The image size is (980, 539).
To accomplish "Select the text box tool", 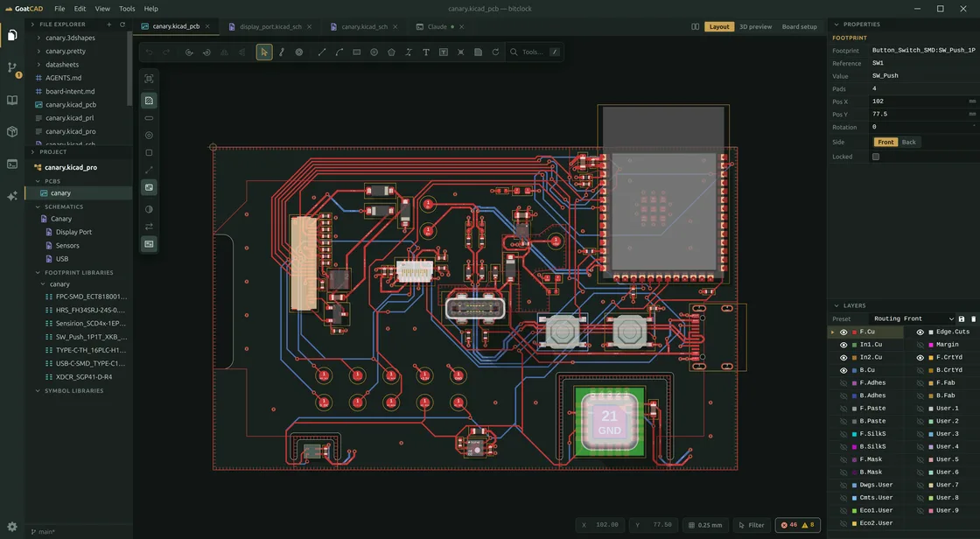I will point(443,52).
